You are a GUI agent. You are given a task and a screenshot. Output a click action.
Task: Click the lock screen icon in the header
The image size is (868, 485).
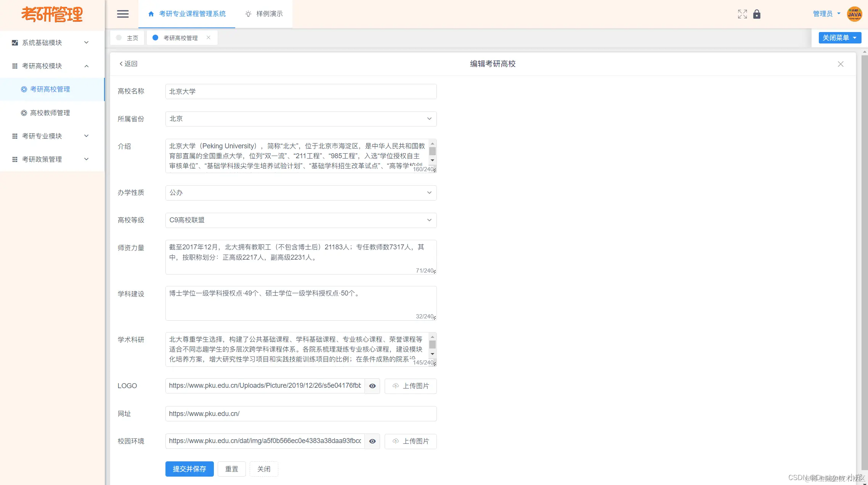point(757,14)
